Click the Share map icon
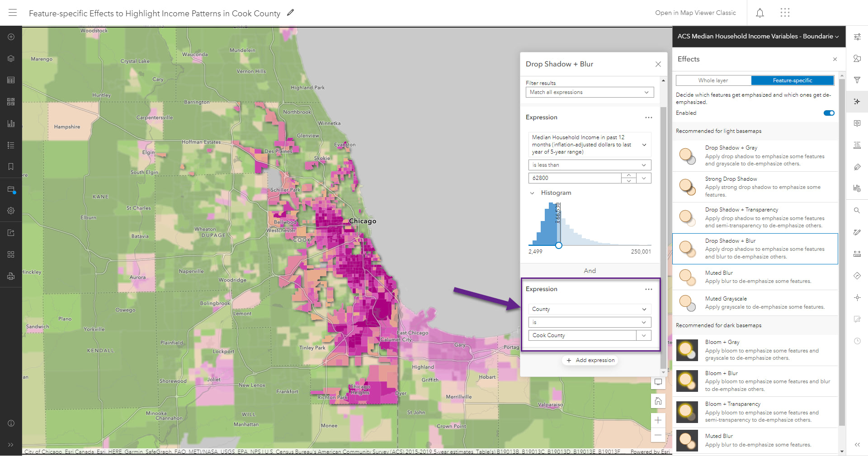Image resolution: width=868 pixels, height=456 pixels. pos(11,233)
